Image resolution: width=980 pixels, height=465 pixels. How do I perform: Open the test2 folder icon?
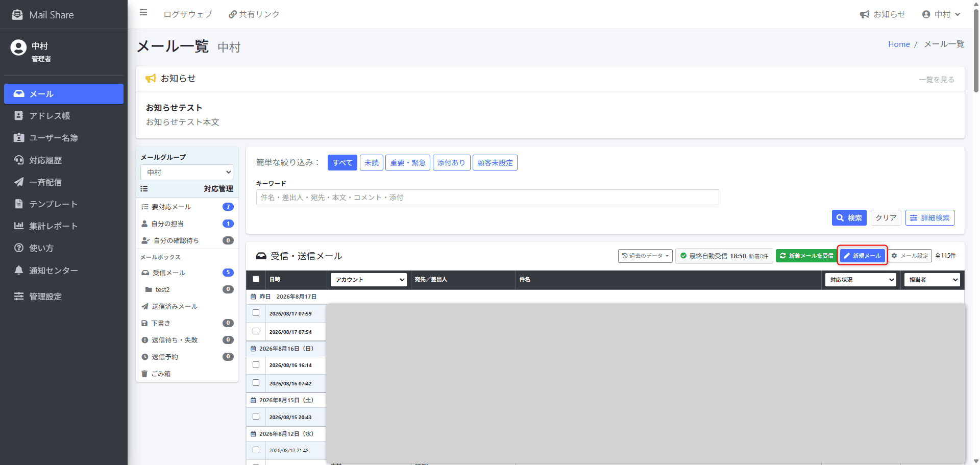[x=149, y=289]
